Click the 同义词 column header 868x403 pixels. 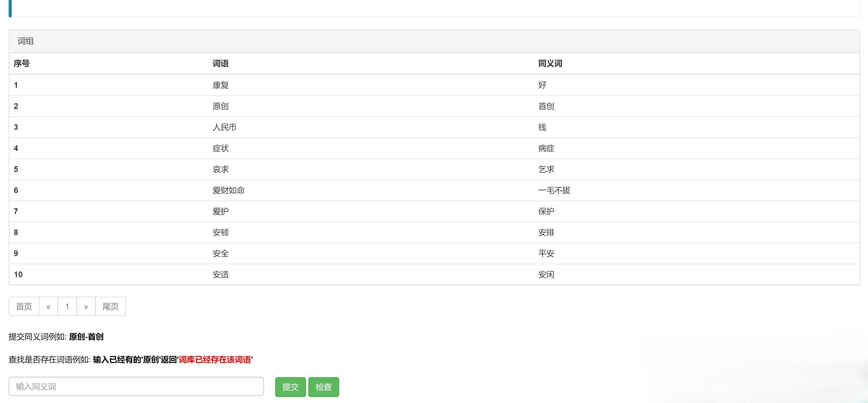point(550,63)
